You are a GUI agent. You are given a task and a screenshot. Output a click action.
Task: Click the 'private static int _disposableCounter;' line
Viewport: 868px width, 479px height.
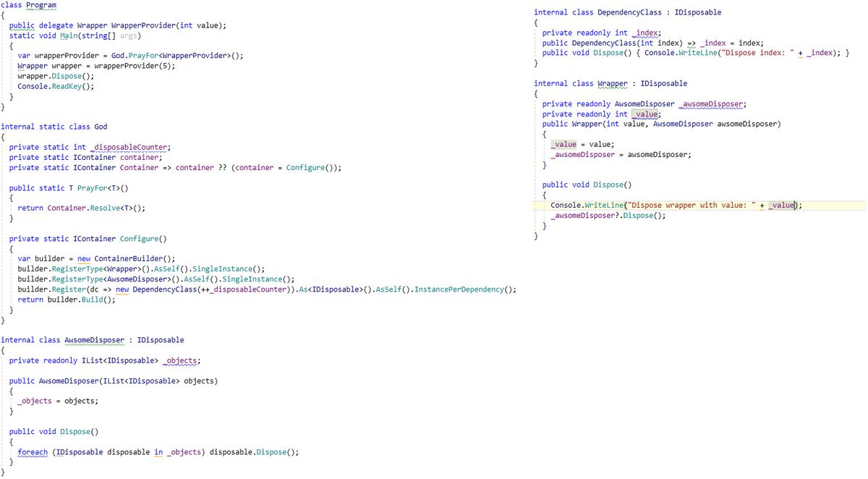pos(90,147)
